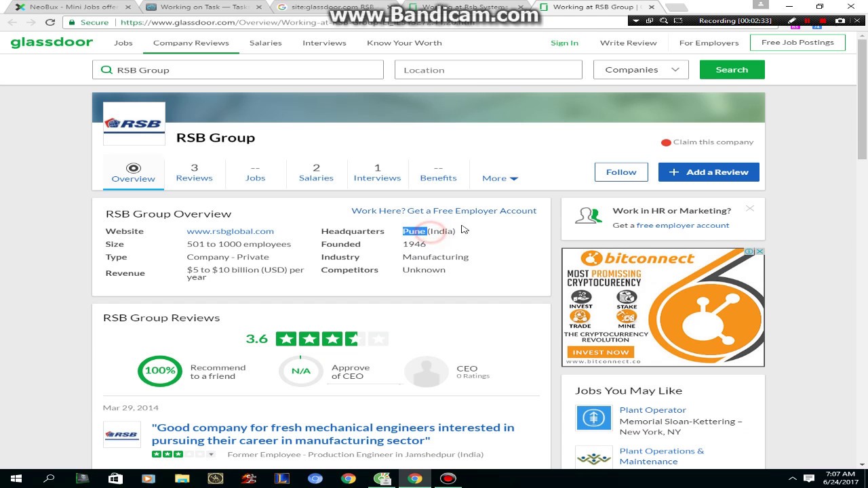Open the Companies dropdown
868x488 pixels.
coord(641,70)
